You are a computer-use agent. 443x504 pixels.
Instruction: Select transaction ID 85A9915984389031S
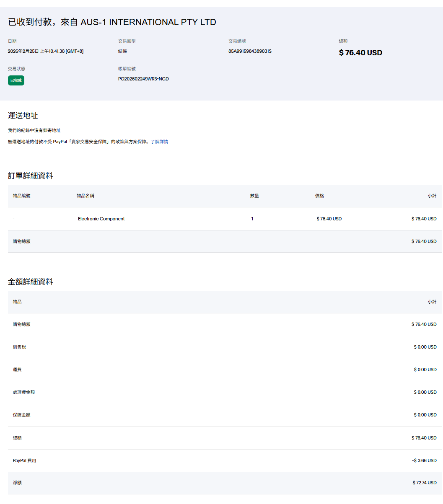[x=250, y=52]
